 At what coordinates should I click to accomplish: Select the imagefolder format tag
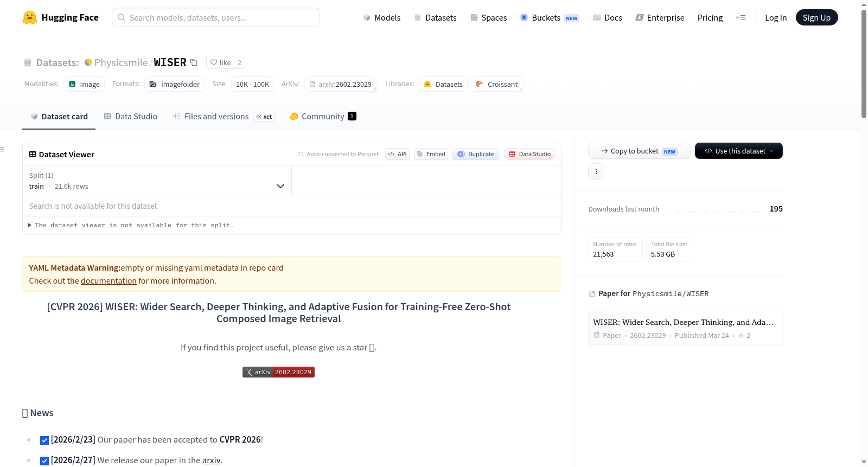175,84
